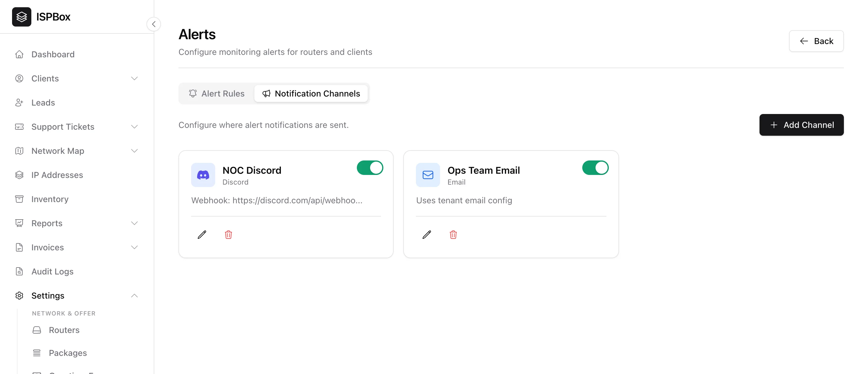Delete the Ops Team Email channel
This screenshot has height=374, width=868.
[x=453, y=234]
